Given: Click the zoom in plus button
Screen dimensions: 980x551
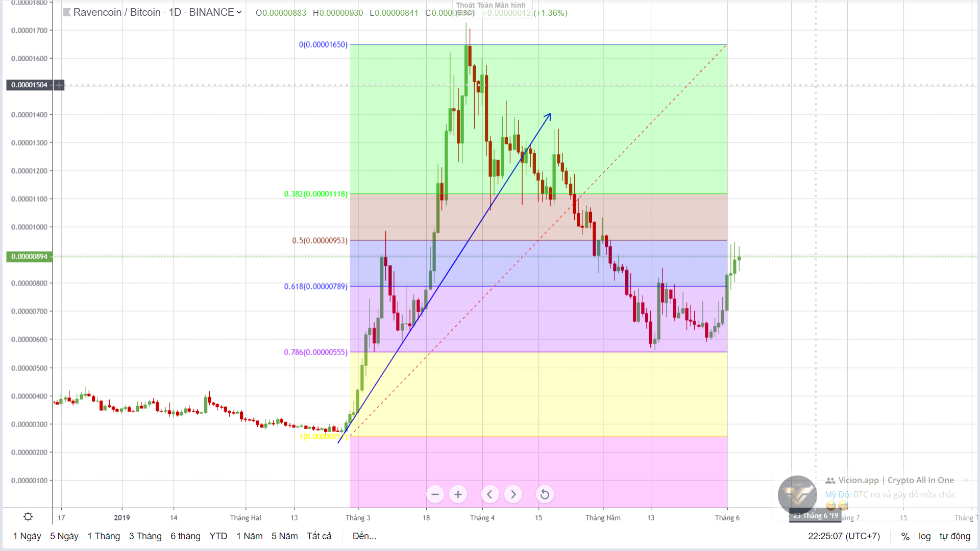Looking at the screenshot, I should pyautogui.click(x=458, y=494).
